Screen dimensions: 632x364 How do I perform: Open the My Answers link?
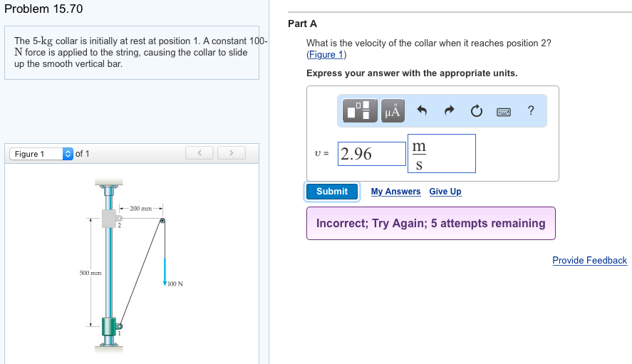(x=395, y=192)
